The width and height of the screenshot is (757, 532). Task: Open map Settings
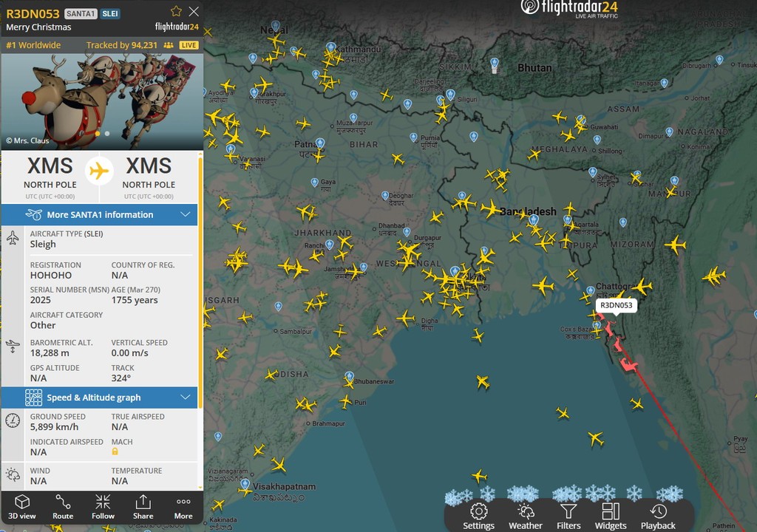point(478,516)
